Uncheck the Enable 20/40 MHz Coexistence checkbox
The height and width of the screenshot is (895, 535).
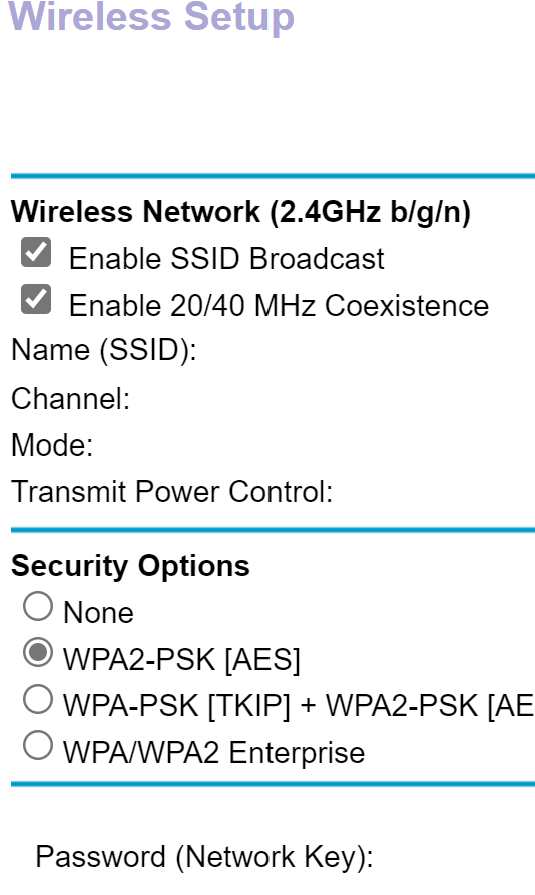pos(36,299)
